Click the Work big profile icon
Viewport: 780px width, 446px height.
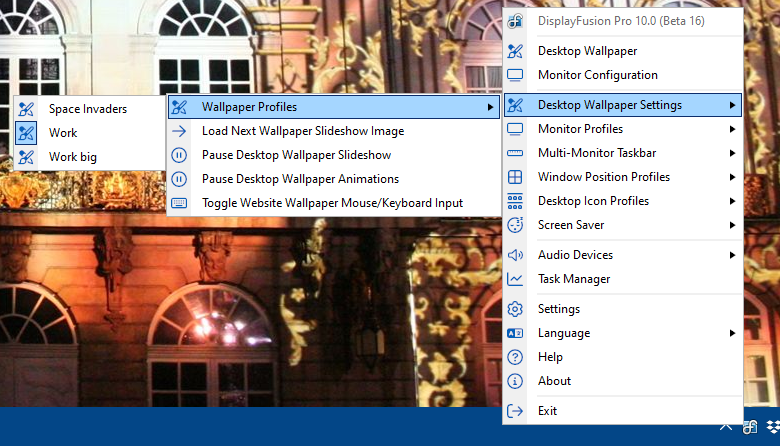26,157
